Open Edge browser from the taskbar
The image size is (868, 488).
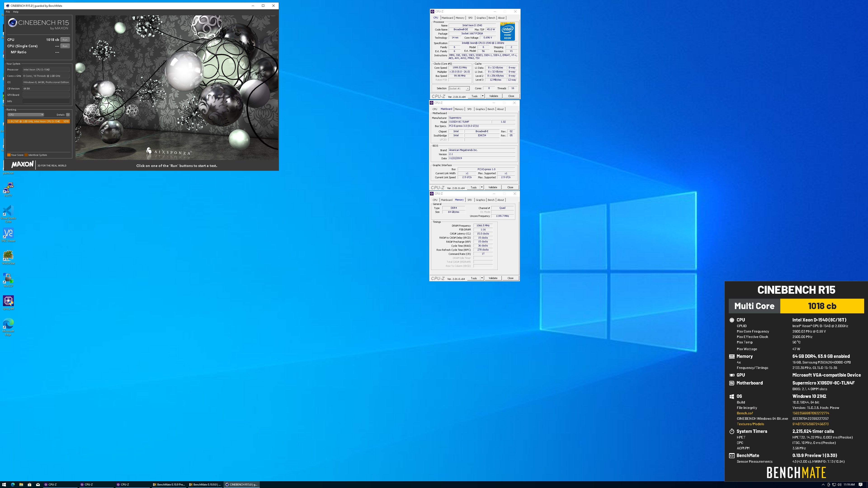tap(13, 485)
